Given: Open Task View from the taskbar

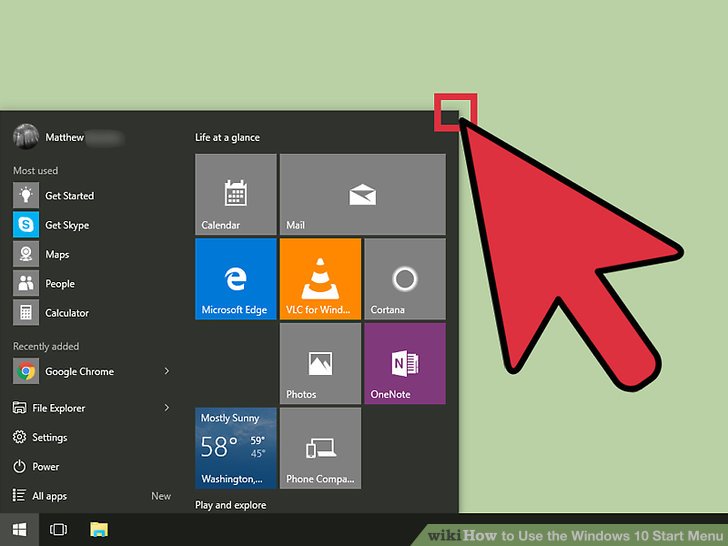Looking at the screenshot, I should pos(58,529).
